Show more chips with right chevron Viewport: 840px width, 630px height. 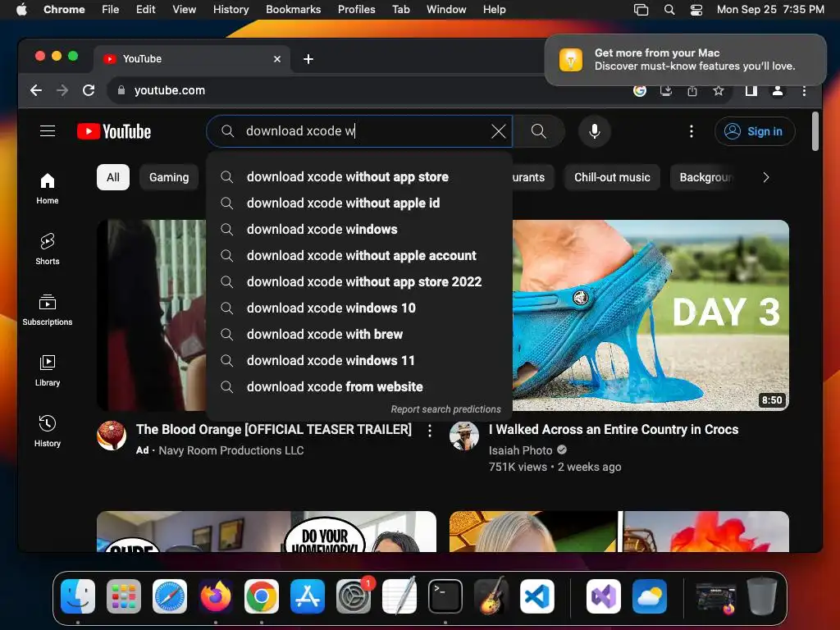pos(766,177)
